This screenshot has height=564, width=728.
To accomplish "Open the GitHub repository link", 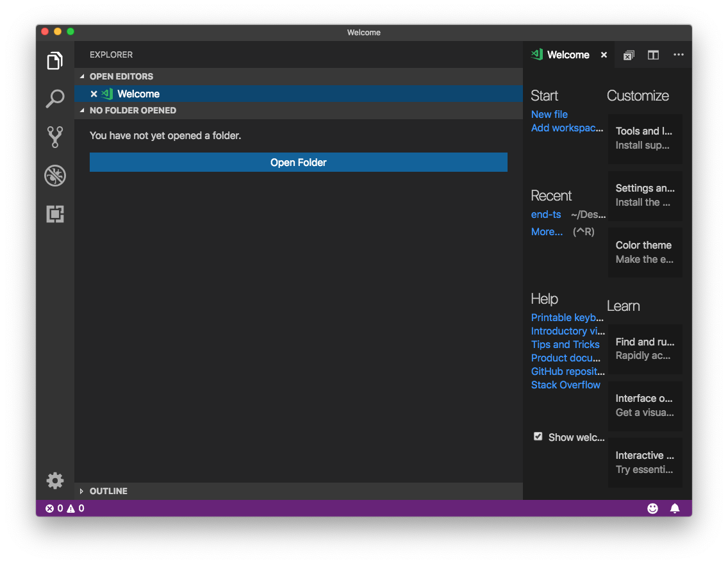I will 568,371.
